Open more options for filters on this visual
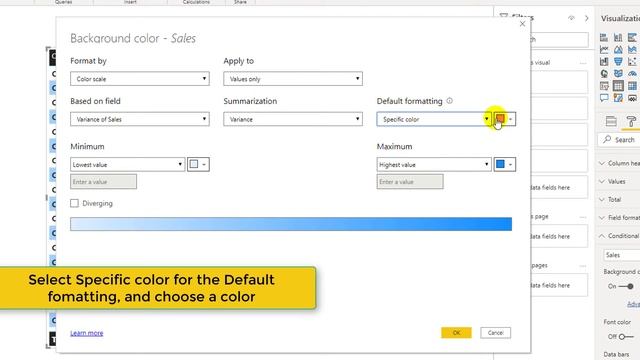The height and width of the screenshot is (360, 640). tap(583, 63)
